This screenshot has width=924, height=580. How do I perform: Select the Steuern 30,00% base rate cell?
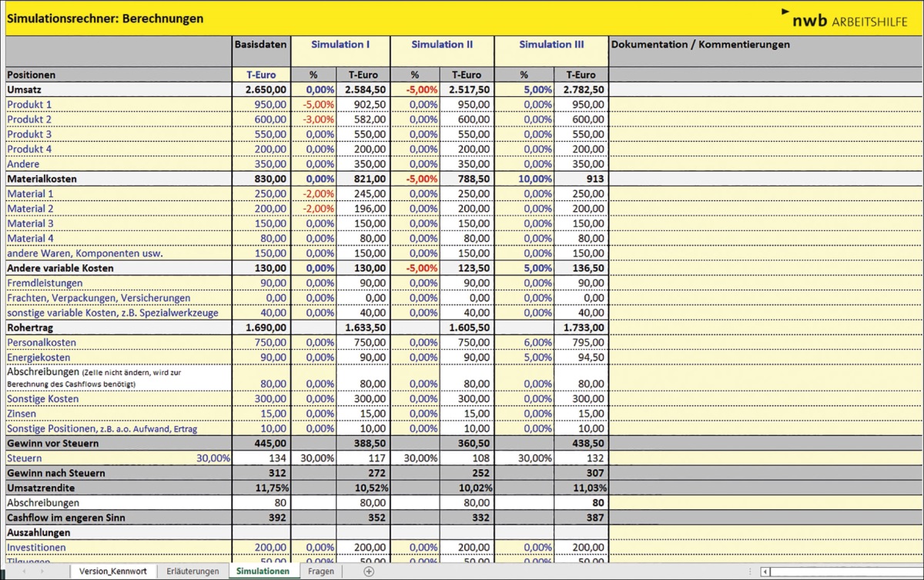click(x=213, y=458)
